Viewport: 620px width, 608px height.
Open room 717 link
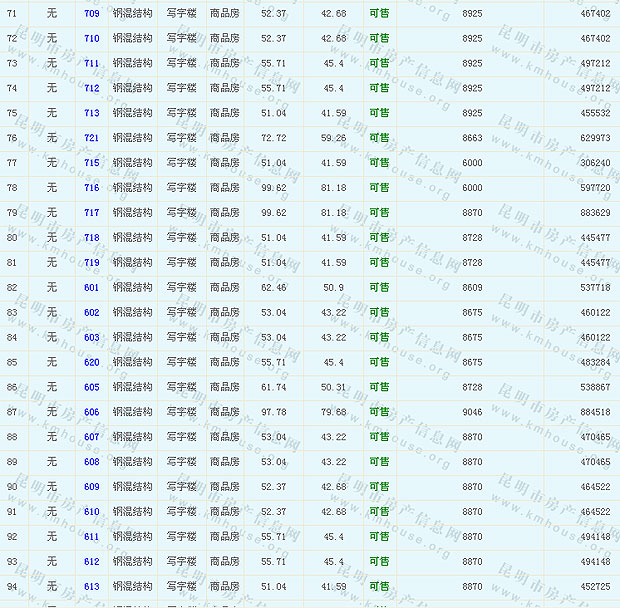pos(91,213)
